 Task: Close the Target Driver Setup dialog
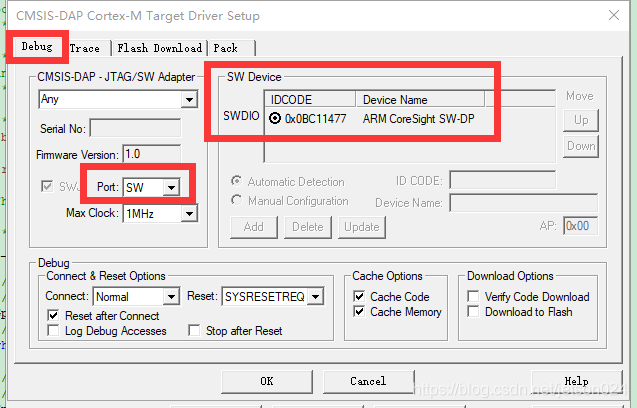coord(614,15)
